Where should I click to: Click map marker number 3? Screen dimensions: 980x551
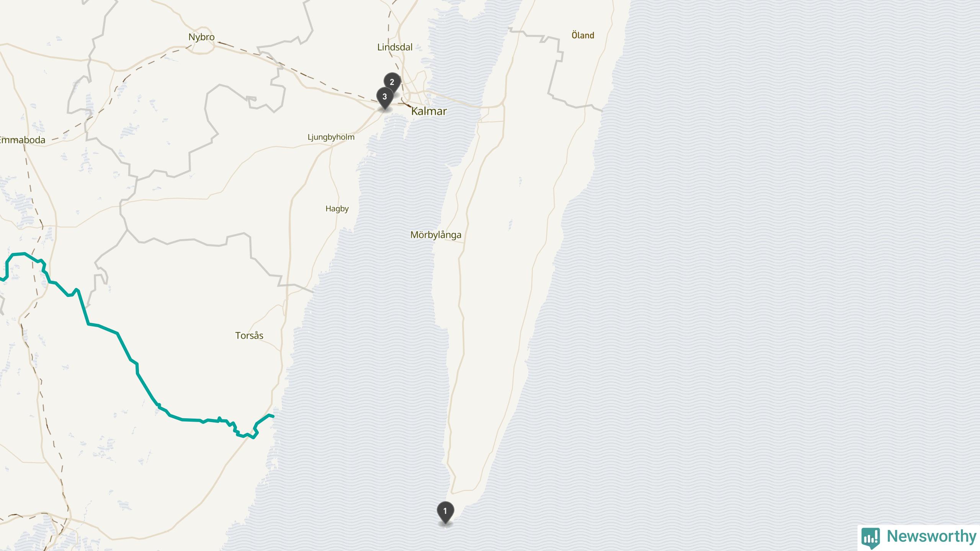[x=385, y=98]
